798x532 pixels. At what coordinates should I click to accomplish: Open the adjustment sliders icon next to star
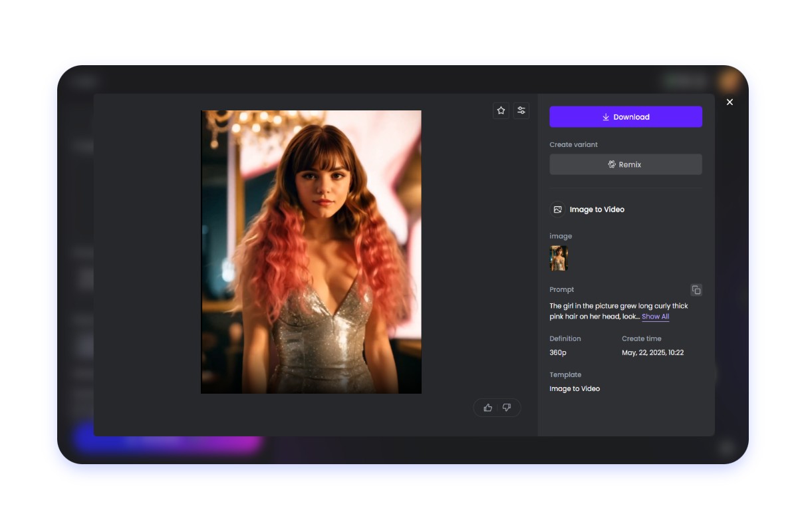pyautogui.click(x=521, y=110)
